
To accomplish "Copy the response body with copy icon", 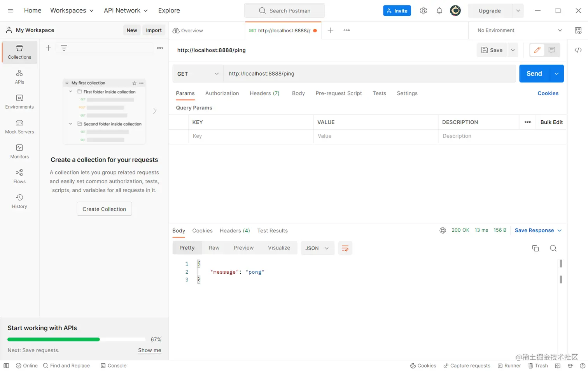I will 535,248.
